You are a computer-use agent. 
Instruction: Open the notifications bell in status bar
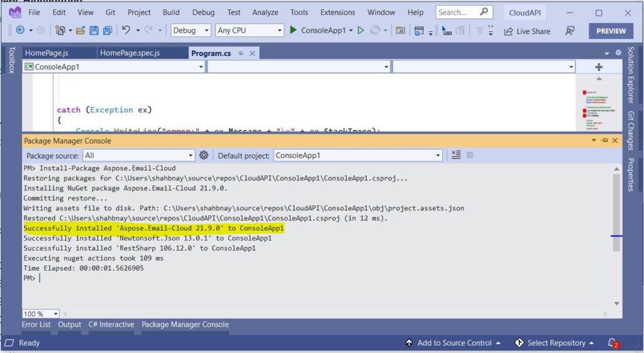pos(613,343)
